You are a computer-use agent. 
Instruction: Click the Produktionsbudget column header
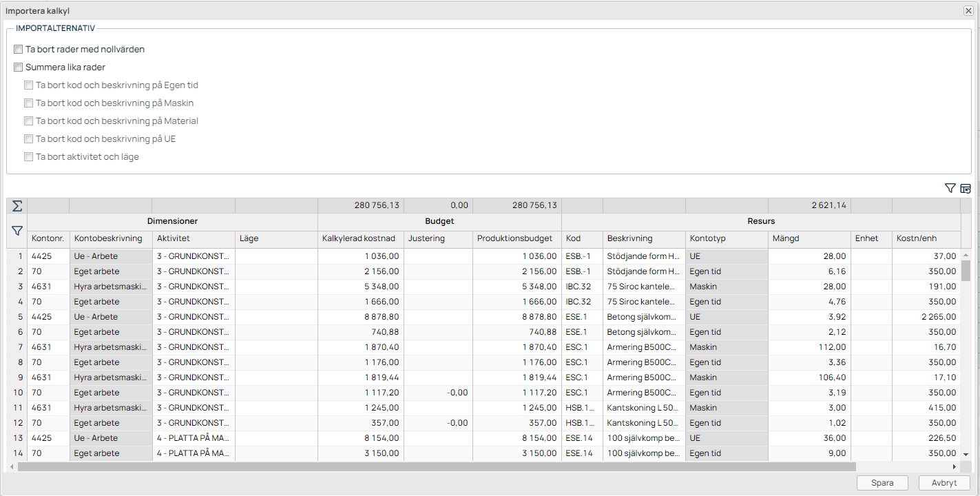tap(515, 238)
